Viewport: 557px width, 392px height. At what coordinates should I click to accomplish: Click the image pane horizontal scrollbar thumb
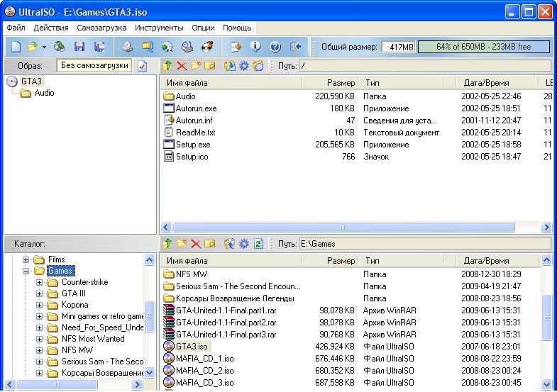coord(343,227)
